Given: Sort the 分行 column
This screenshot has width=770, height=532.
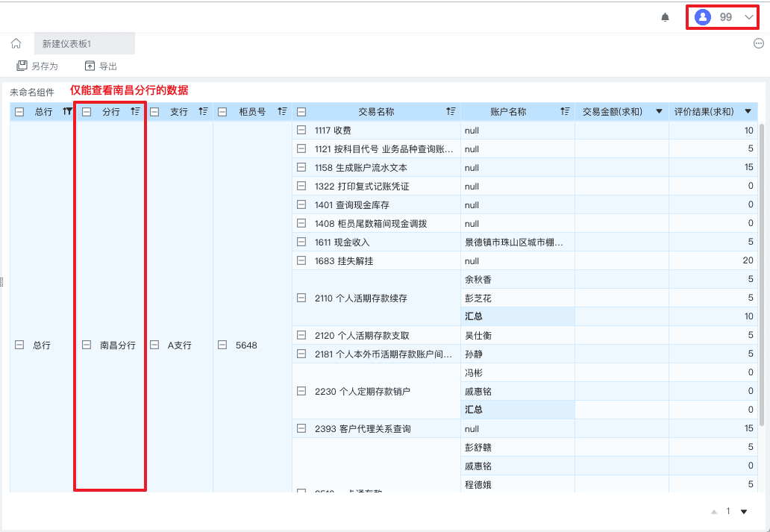Looking at the screenshot, I should 136,111.
